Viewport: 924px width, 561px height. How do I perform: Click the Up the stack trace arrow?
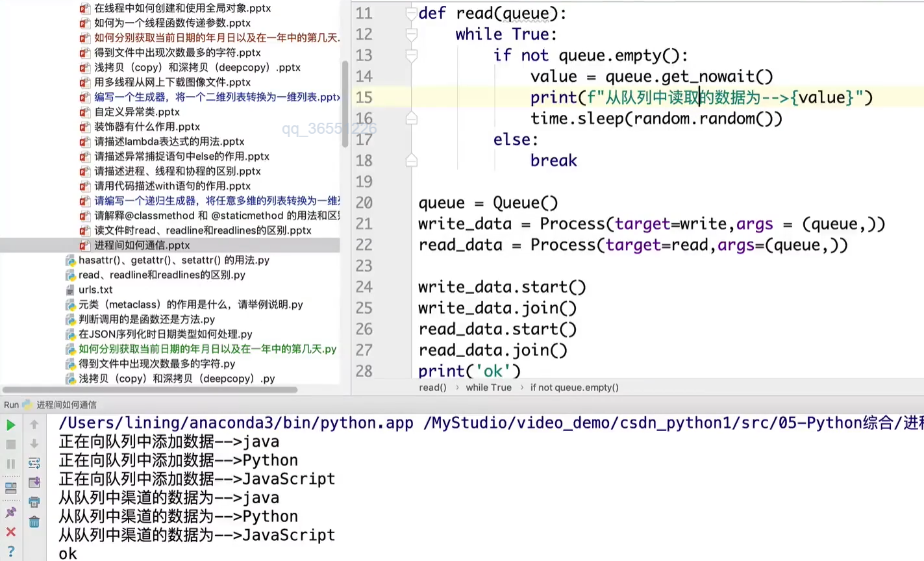[x=34, y=425]
